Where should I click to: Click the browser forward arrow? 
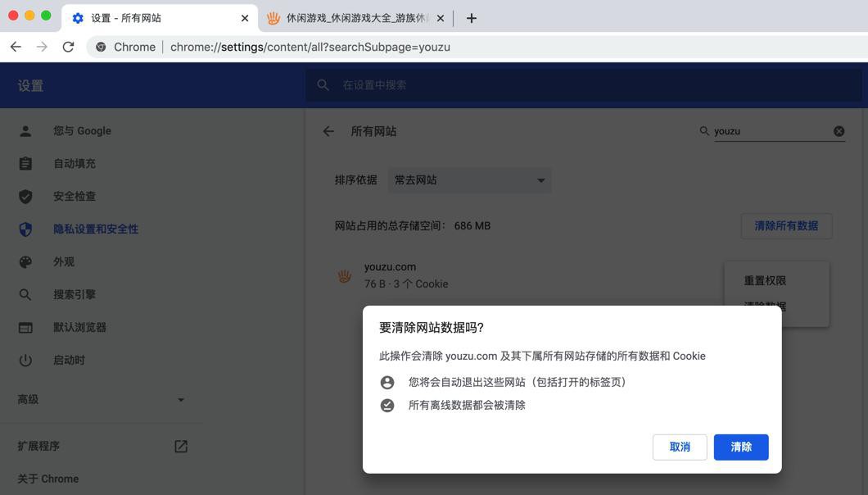(42, 47)
